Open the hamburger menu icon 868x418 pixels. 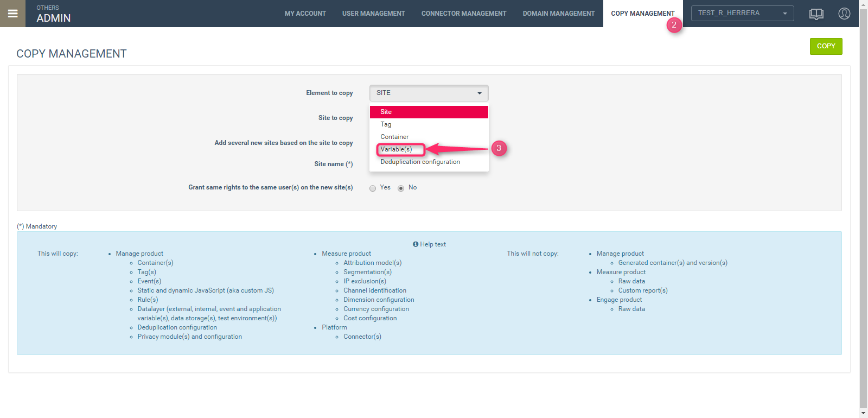[x=12, y=14]
